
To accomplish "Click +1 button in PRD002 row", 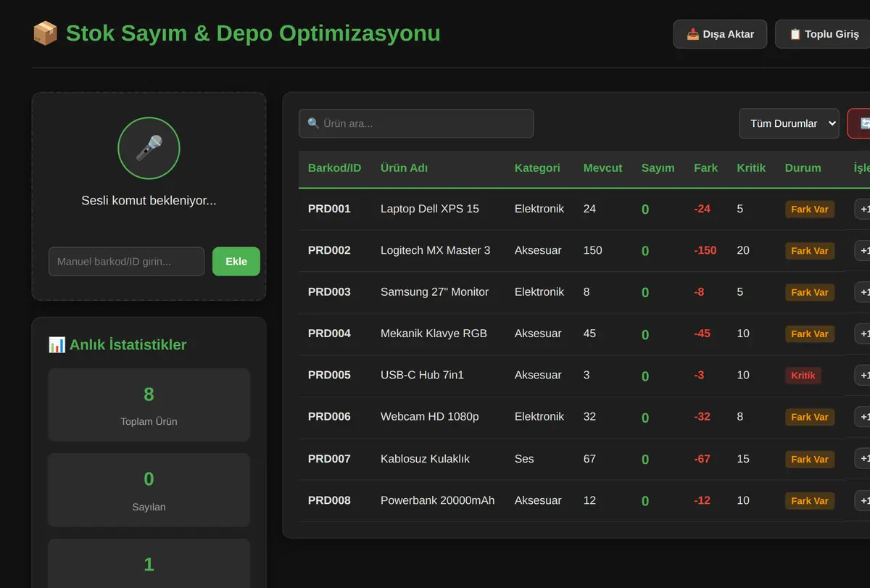I will (863, 251).
